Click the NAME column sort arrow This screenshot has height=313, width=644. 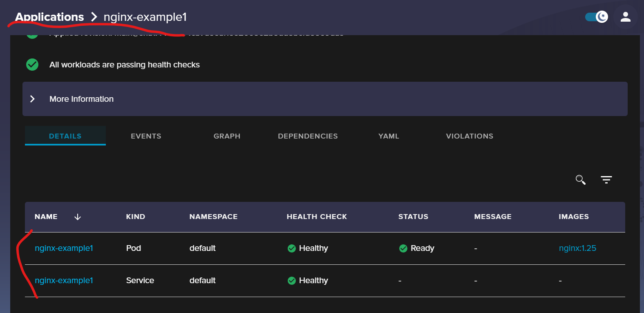click(78, 217)
